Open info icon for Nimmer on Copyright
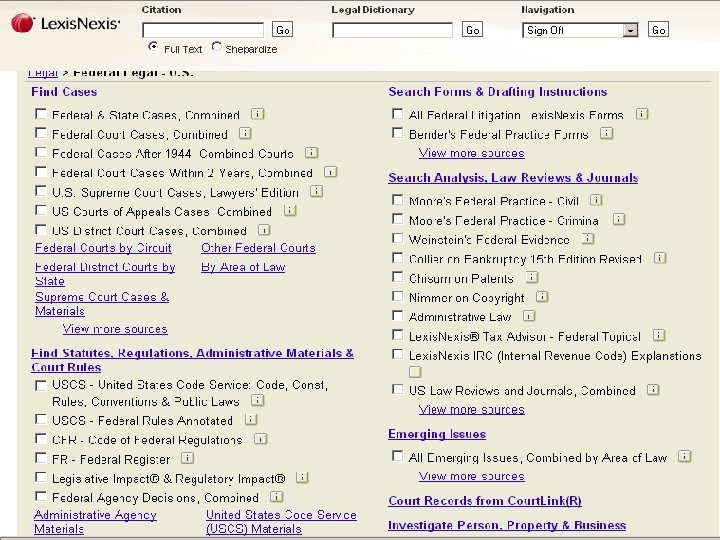 click(x=542, y=297)
